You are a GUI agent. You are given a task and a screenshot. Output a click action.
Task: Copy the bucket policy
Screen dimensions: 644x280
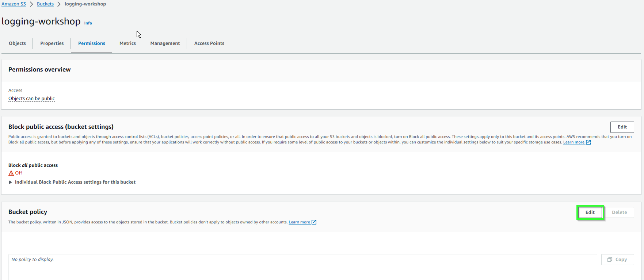[x=617, y=260]
